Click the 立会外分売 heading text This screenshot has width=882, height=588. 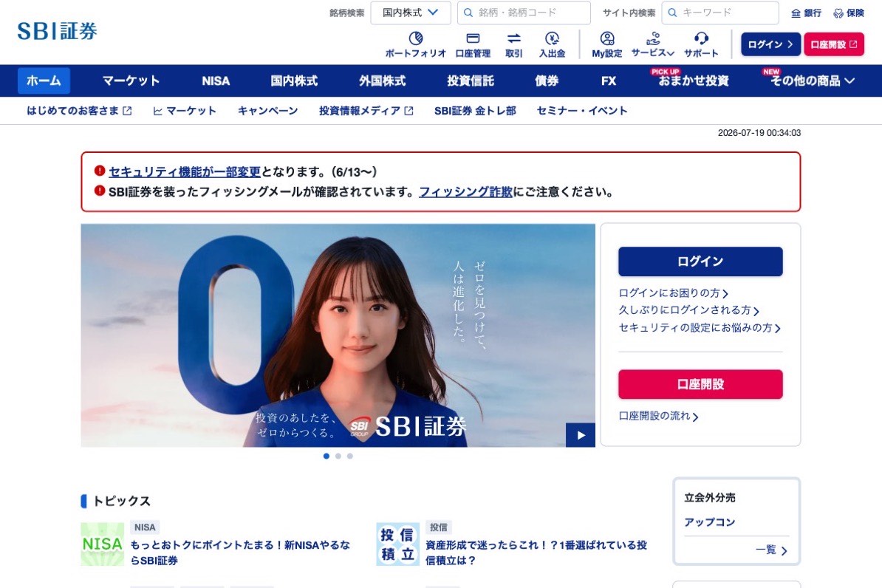point(710,497)
